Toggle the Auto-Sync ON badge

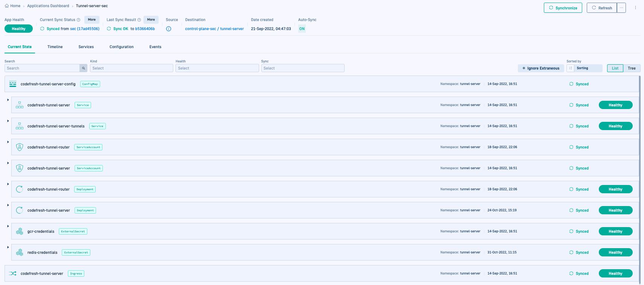coord(302,29)
